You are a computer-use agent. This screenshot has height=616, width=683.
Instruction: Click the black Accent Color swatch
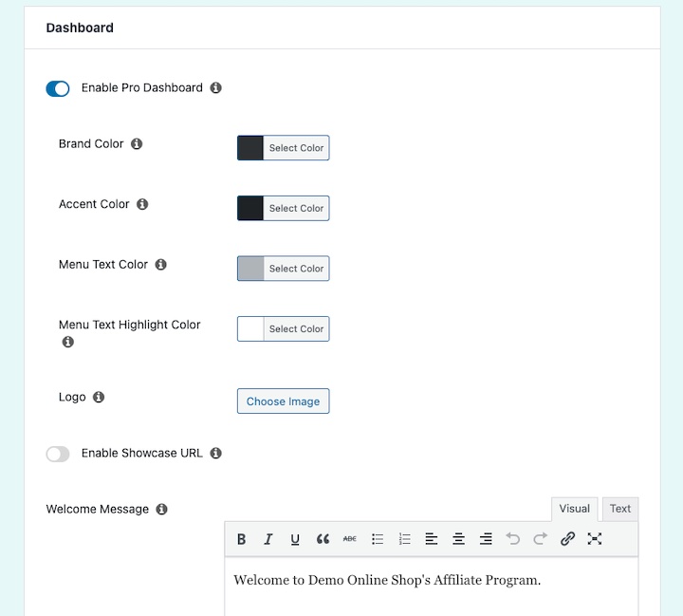[x=250, y=209]
